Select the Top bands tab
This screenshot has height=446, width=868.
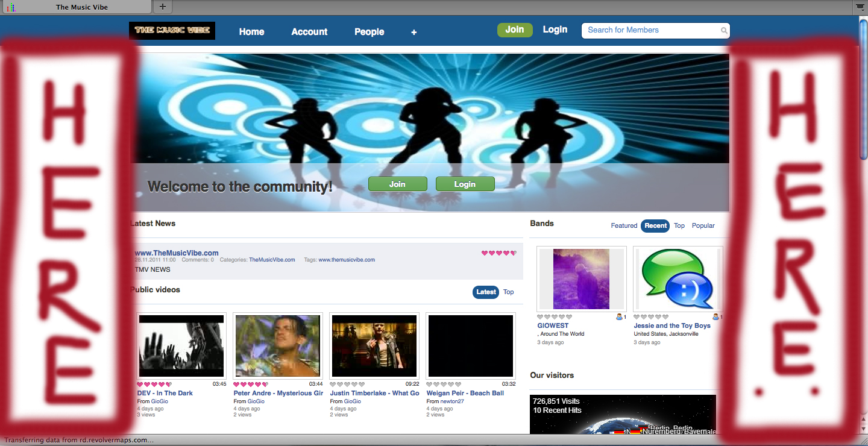[679, 226]
